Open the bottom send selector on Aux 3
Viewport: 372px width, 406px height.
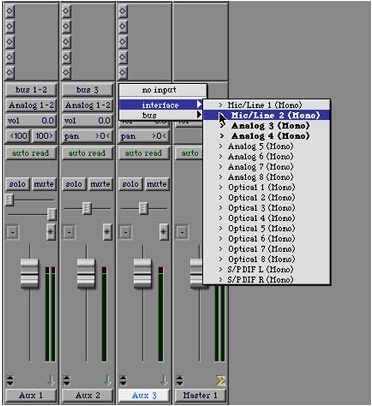123,72
